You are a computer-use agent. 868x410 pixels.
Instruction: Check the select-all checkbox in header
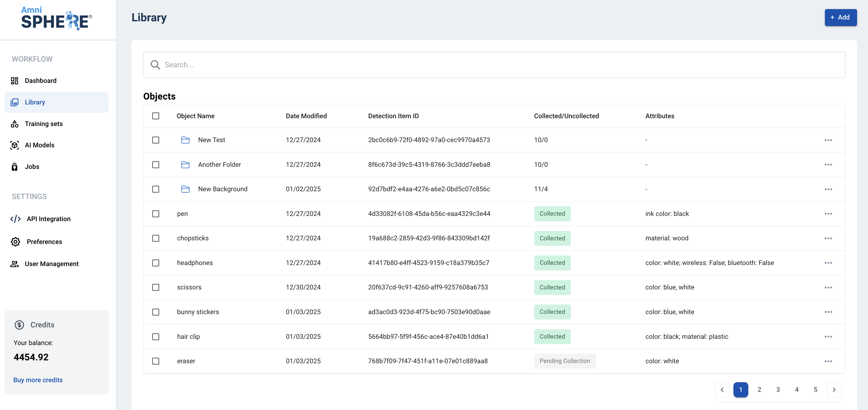[x=156, y=116]
